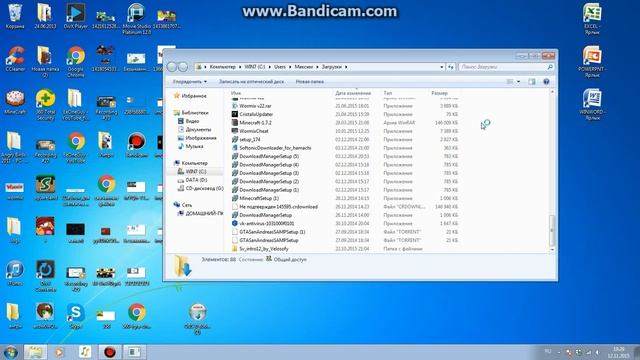The image size is (640, 360).
Task: Launch Movie Studio Platinum 12.0 shortcut
Action: [x=137, y=18]
